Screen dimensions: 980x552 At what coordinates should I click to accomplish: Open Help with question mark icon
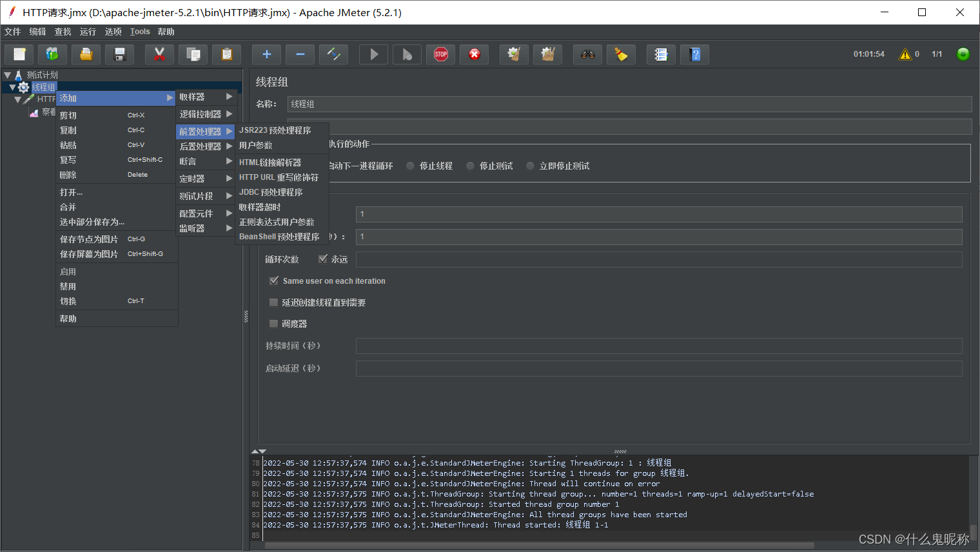coord(695,54)
